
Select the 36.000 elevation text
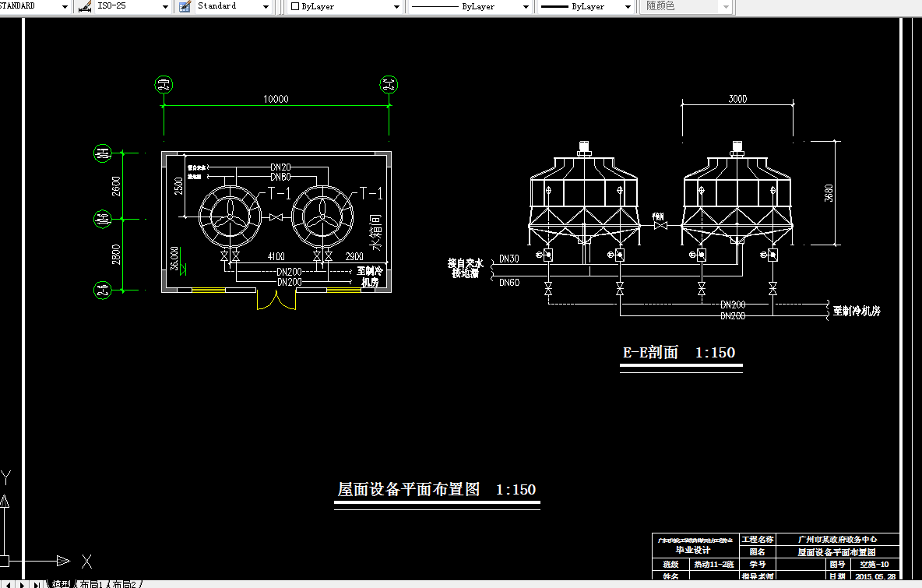coord(174,258)
